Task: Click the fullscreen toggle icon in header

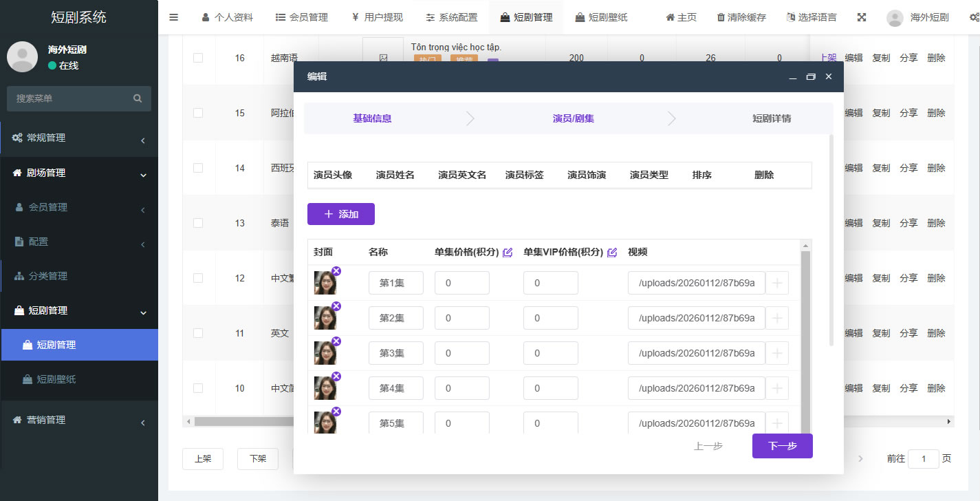Action: coord(862,17)
